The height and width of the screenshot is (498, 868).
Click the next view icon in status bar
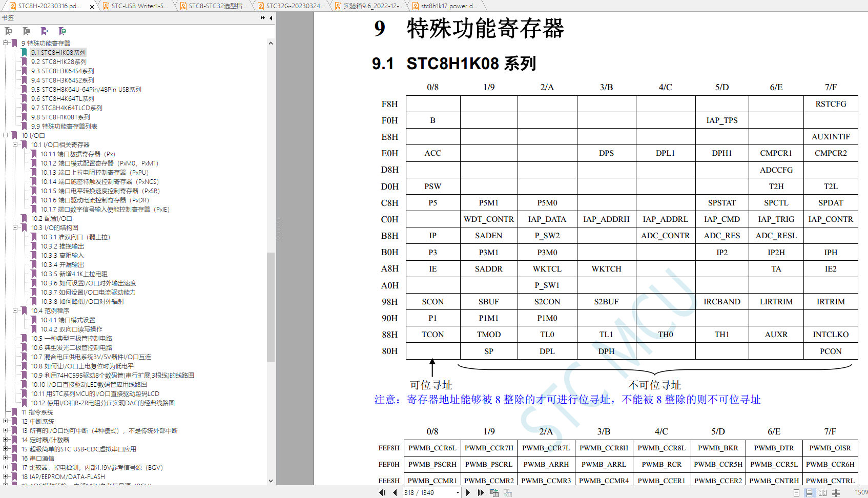tap(508, 492)
